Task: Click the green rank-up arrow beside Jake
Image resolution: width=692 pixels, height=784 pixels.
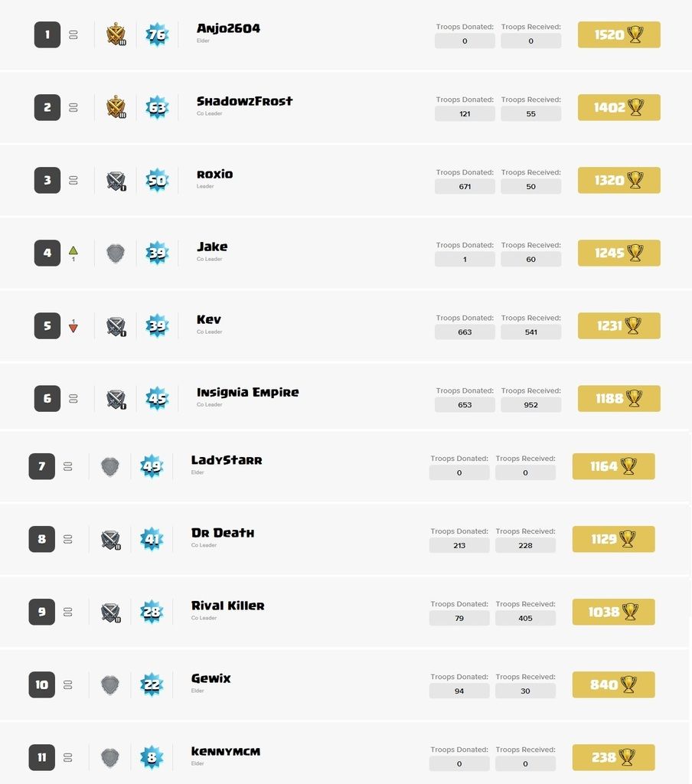Action: coord(73,250)
